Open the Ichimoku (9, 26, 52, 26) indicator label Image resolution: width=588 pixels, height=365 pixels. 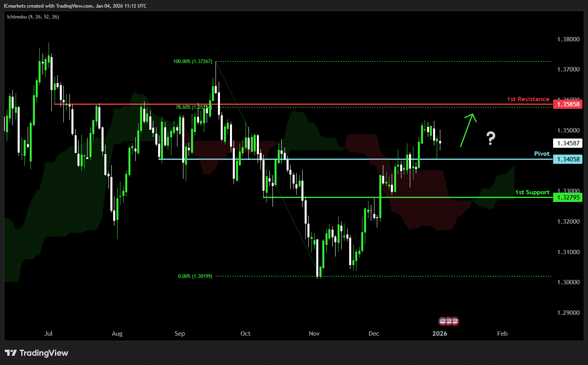(x=33, y=17)
